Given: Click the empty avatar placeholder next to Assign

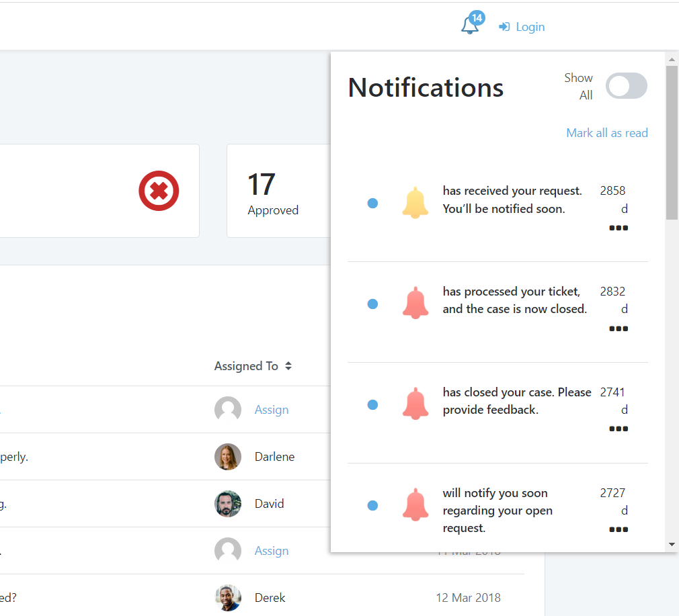Looking at the screenshot, I should (x=228, y=409).
